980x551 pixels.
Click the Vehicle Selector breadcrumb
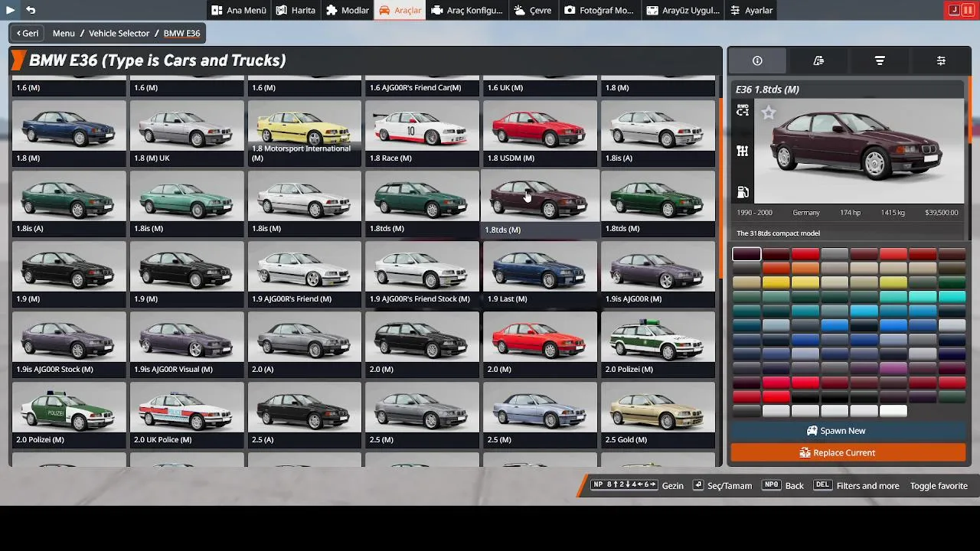[119, 33]
